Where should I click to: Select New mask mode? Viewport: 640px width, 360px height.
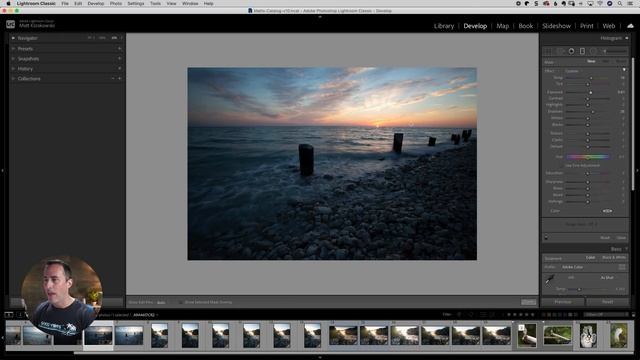point(591,61)
